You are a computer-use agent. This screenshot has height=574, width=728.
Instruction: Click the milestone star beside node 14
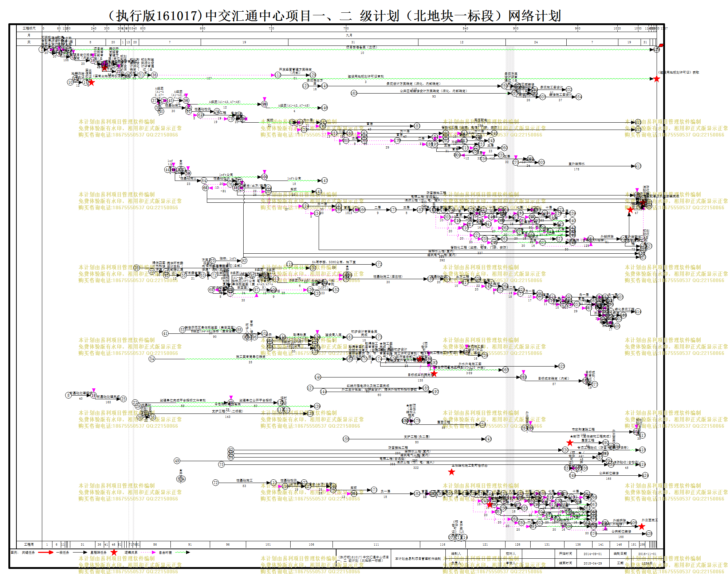pos(91,83)
